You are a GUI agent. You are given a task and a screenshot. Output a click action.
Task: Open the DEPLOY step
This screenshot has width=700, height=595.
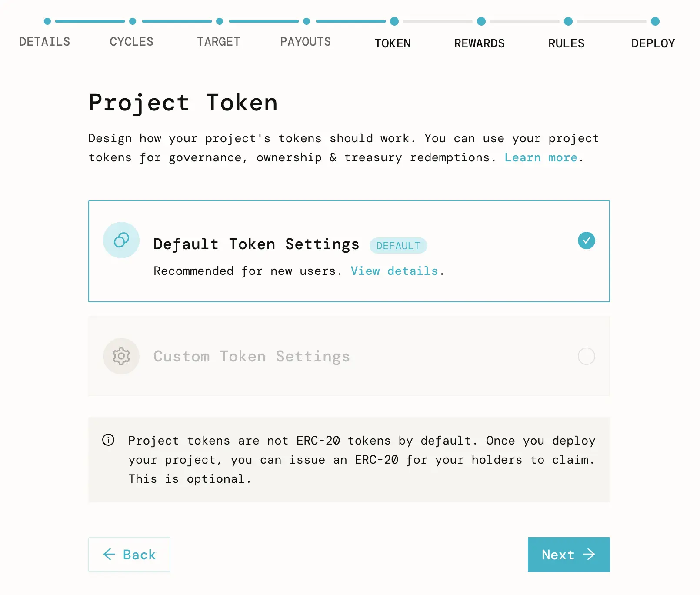653,43
